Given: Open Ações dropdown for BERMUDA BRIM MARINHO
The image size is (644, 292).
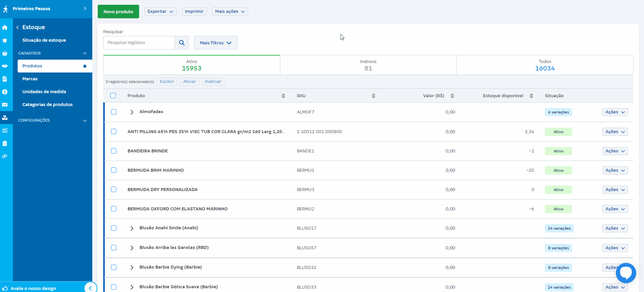Looking at the screenshot, I should (615, 170).
